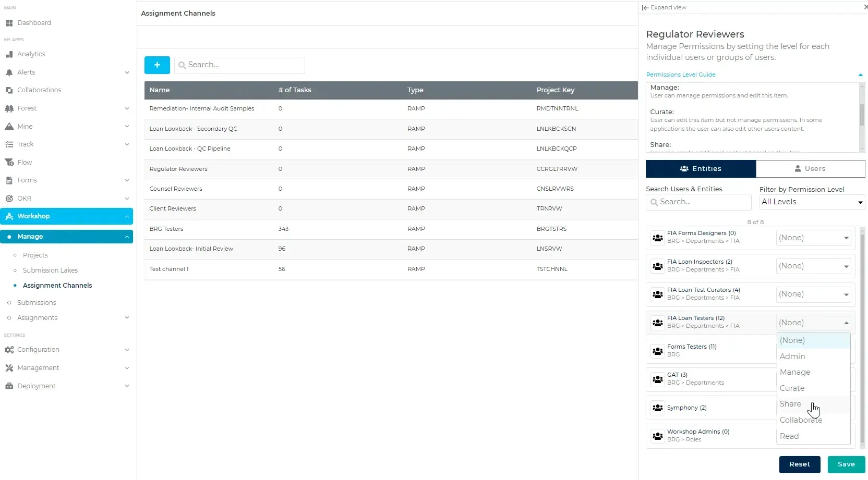
Task: Select the Alerts bell icon
Action: pos(9,72)
